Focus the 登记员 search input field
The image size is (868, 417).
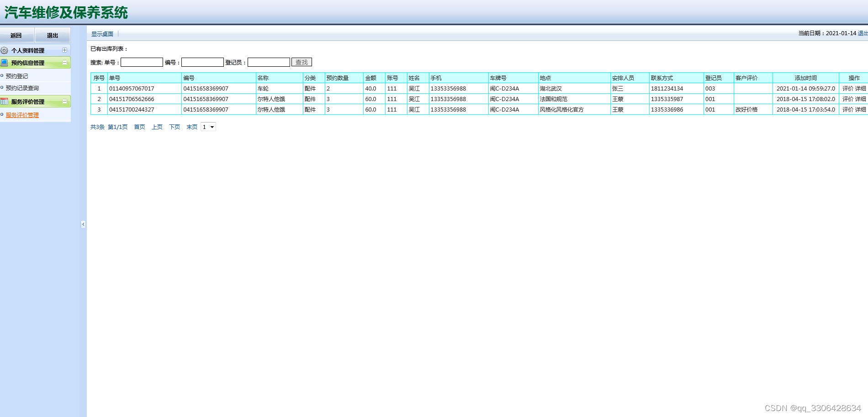pos(269,62)
